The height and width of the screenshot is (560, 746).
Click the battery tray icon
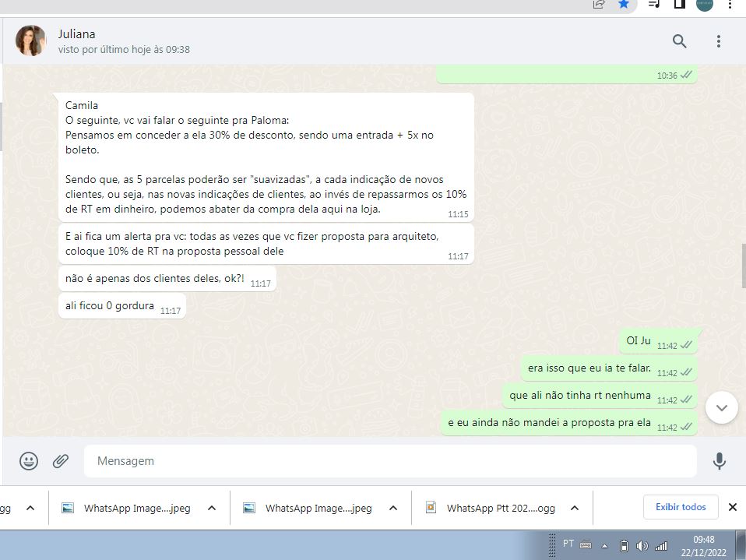tap(624, 546)
